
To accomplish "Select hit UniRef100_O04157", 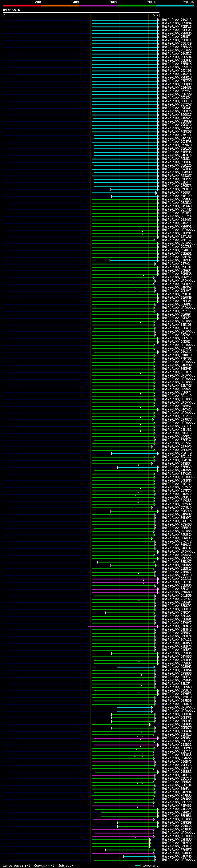I will click(x=177, y=257).
